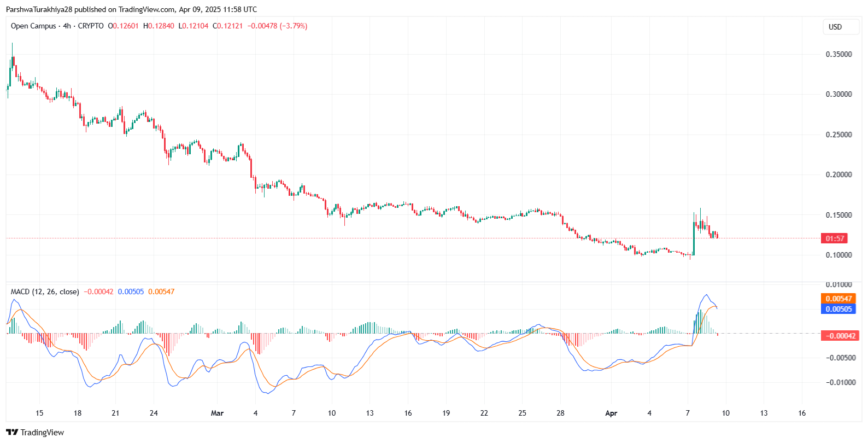This screenshot has height=443, width=868.
Task: Click the published-on TradingView.com header text
Action: (131, 9)
